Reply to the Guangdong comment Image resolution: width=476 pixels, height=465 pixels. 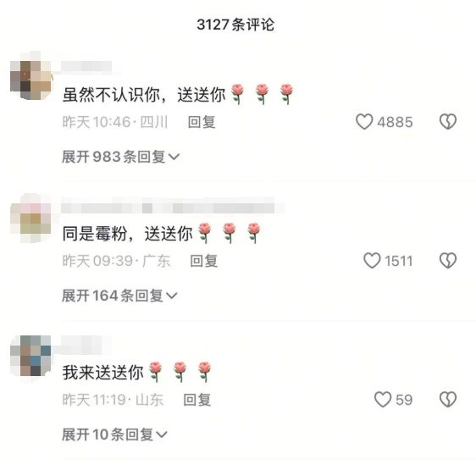203,261
